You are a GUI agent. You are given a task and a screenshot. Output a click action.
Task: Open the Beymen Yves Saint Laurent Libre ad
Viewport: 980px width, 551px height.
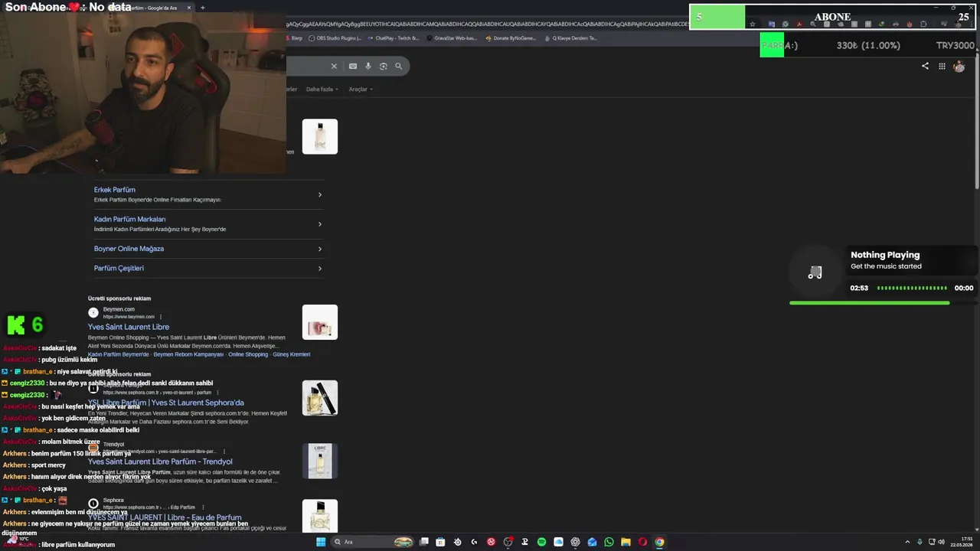click(x=128, y=327)
